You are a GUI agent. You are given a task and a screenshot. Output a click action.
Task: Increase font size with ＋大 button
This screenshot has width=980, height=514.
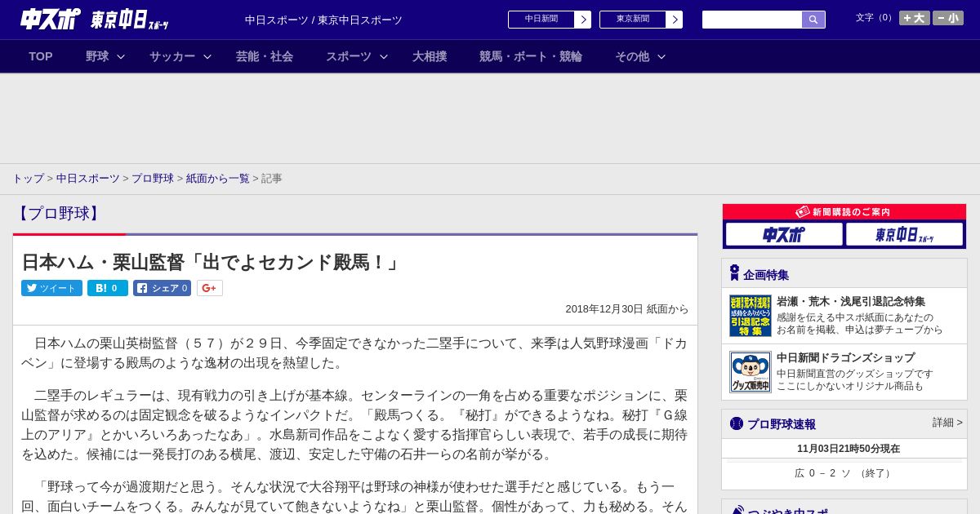click(x=915, y=18)
